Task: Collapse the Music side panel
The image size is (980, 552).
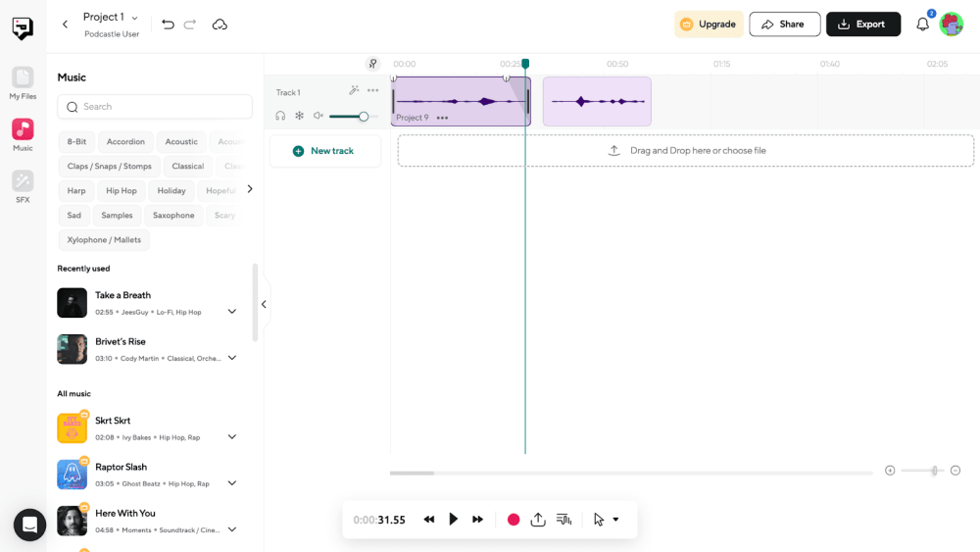Action: pos(264,305)
